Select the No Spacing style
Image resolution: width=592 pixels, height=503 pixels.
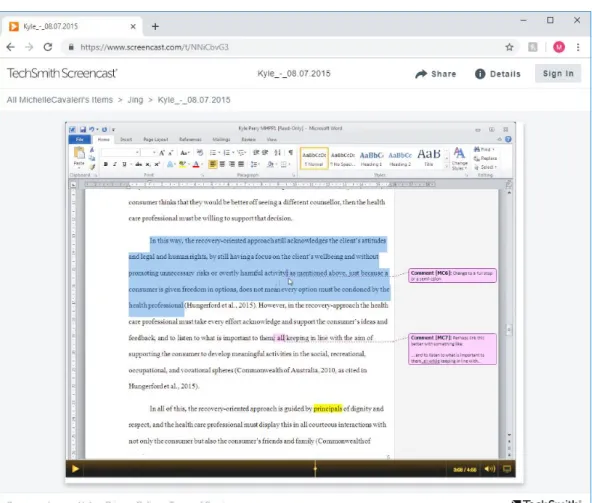pos(343,158)
